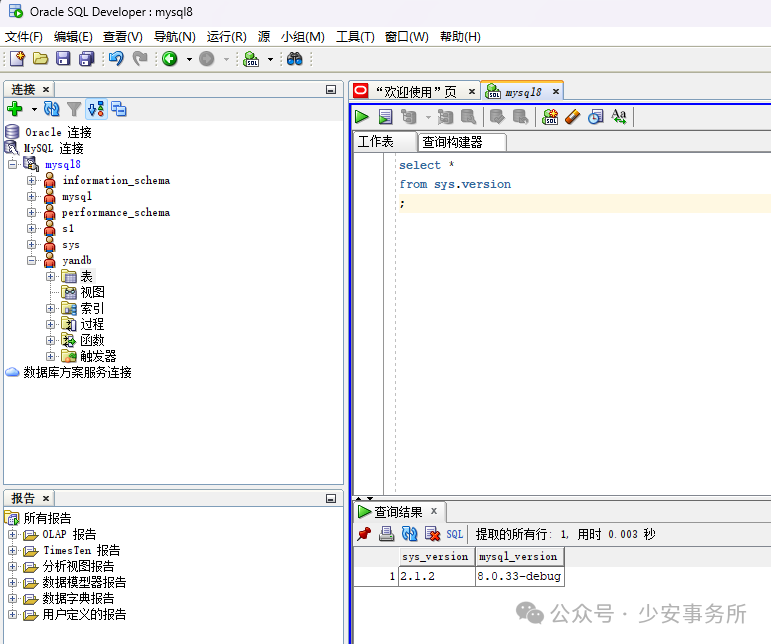Expand the 表 tables folder
Viewport: 771px width, 644px height.
(x=50, y=276)
